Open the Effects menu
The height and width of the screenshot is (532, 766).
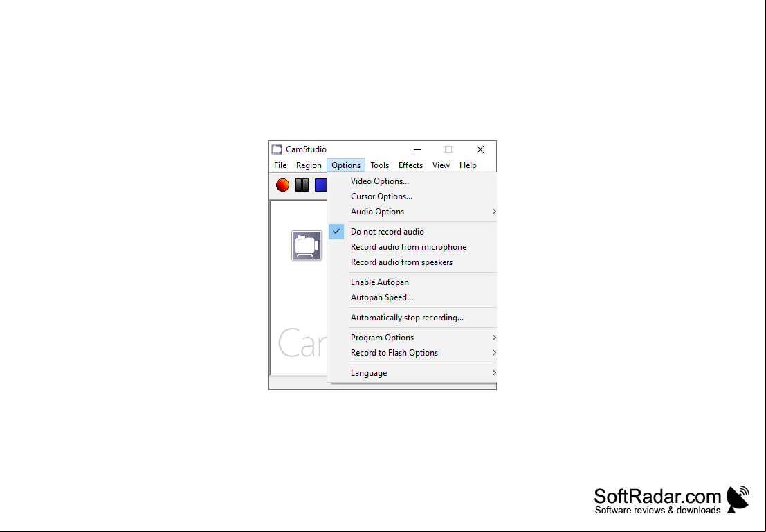coord(410,165)
